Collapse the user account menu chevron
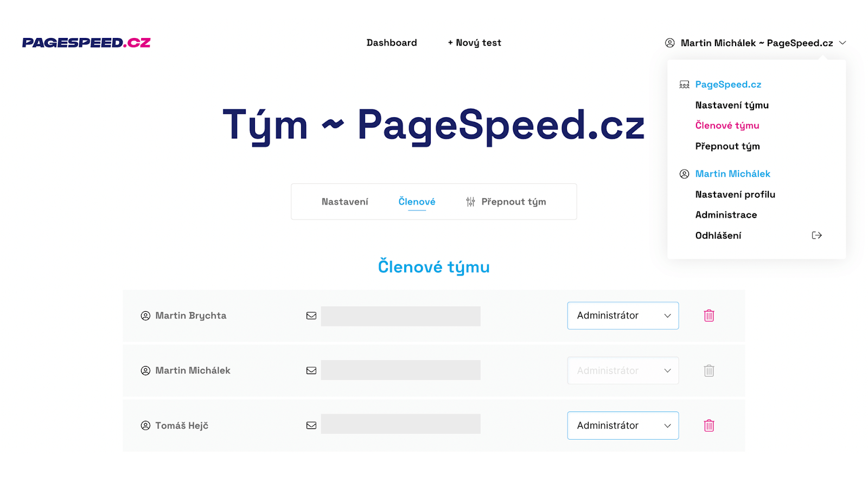 (x=843, y=43)
